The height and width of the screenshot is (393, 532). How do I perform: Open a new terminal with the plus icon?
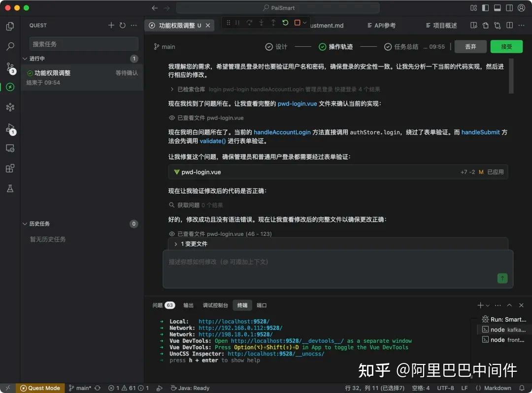click(x=480, y=305)
